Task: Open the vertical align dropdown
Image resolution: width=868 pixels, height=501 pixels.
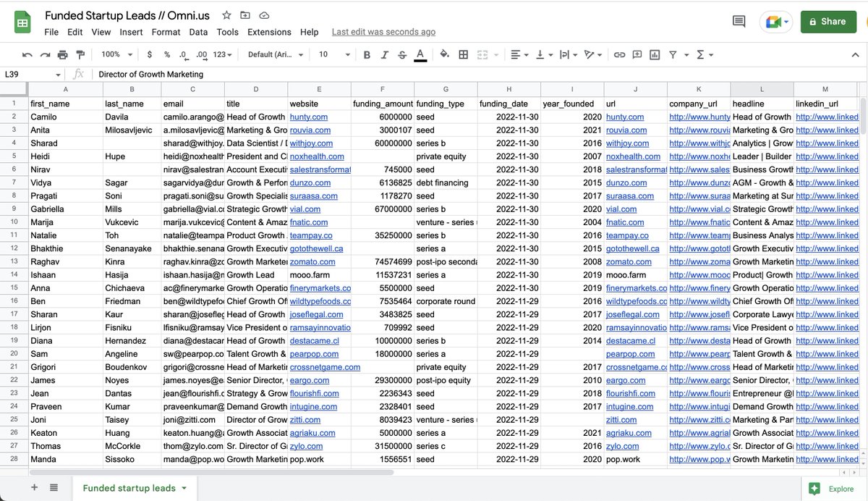Action: tap(542, 54)
